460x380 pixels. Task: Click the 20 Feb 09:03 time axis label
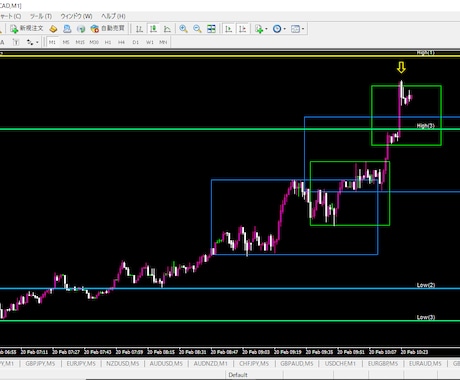(x=256, y=352)
